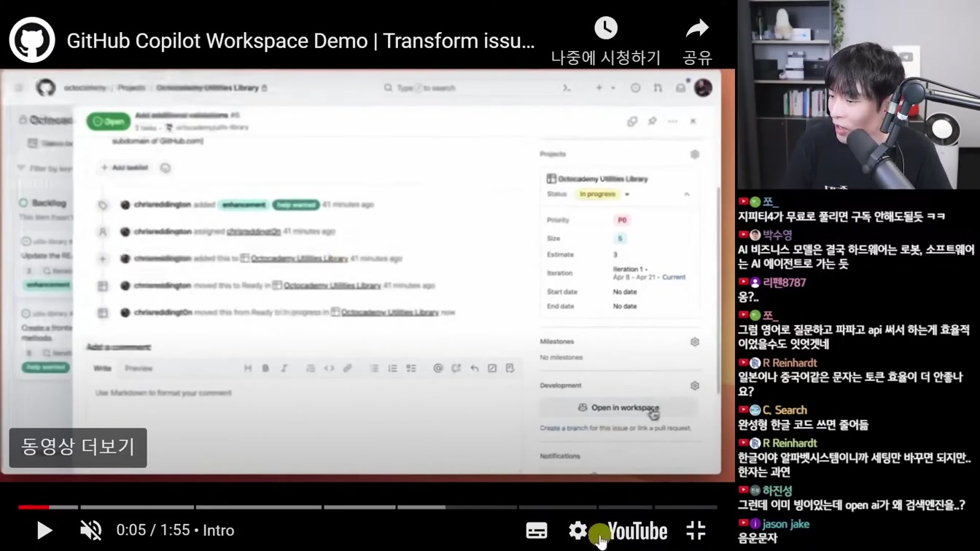Click the saved replies arrow icon
The height and width of the screenshot is (551, 980).
[475, 368]
